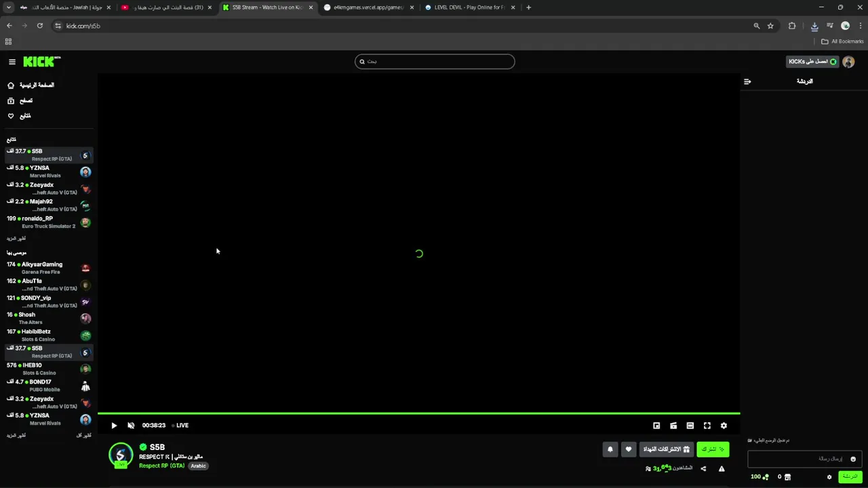Switch to the YouTube browser tab
This screenshot has width=868, height=488.
(x=165, y=7)
